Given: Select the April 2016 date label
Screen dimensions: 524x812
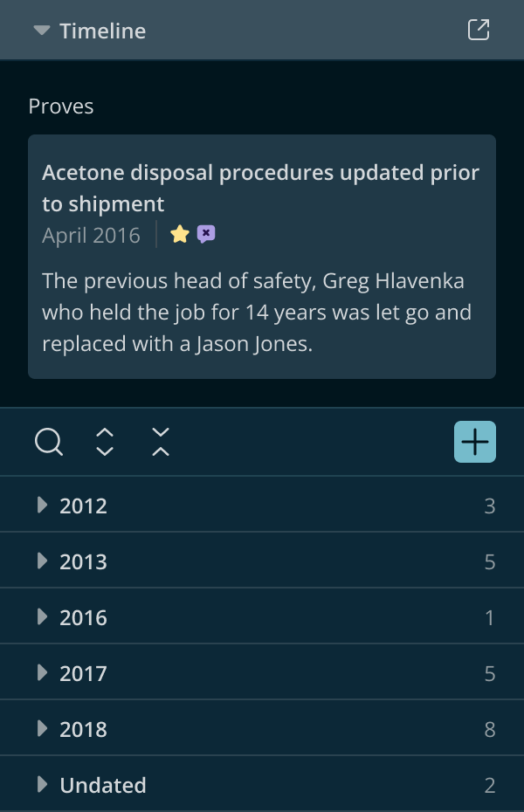Looking at the screenshot, I should coord(91,235).
